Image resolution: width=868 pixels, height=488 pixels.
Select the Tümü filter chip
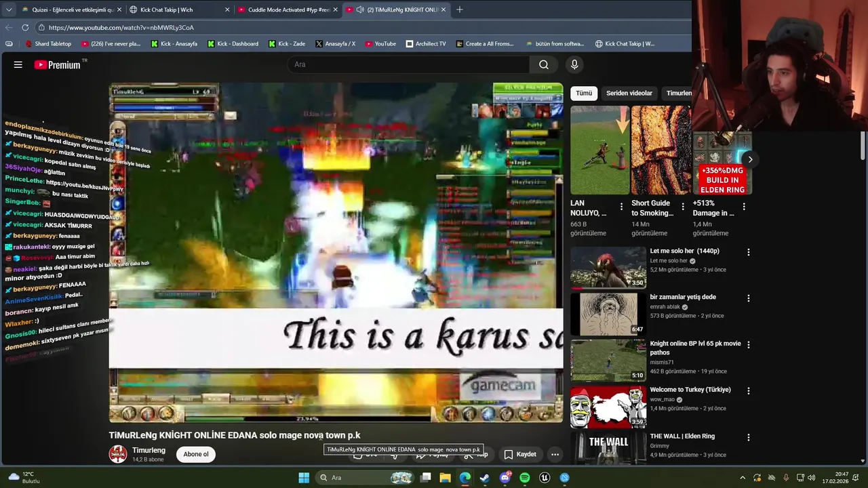(584, 93)
